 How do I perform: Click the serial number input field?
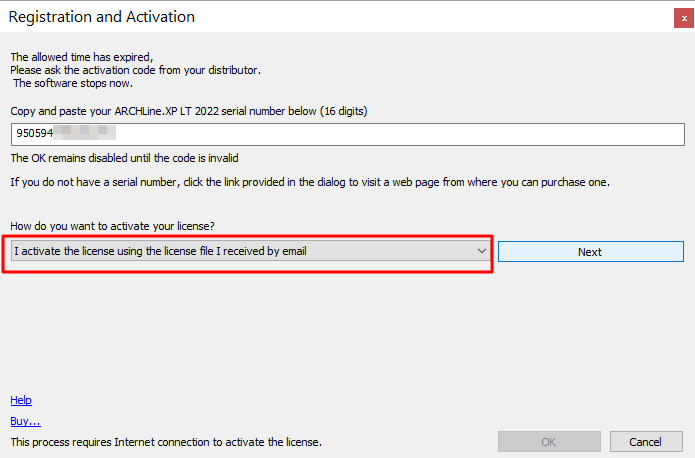click(x=348, y=134)
